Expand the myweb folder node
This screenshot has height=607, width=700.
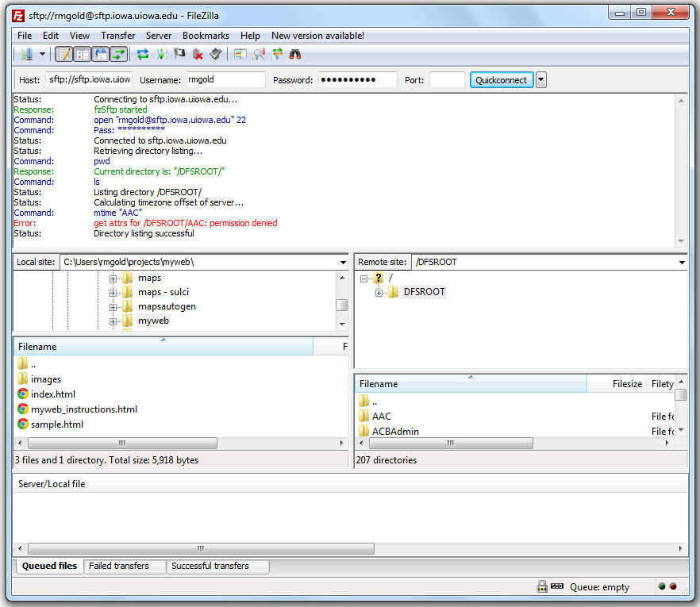[113, 321]
